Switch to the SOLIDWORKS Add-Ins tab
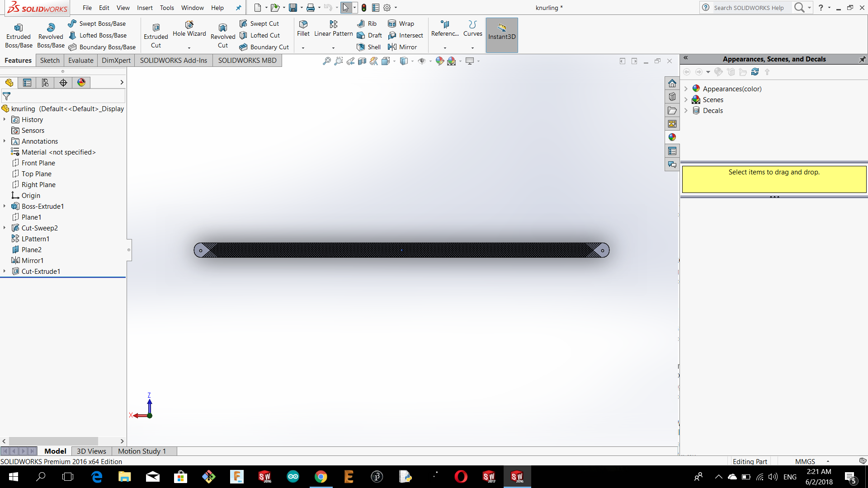The height and width of the screenshot is (488, 868). click(174, 61)
